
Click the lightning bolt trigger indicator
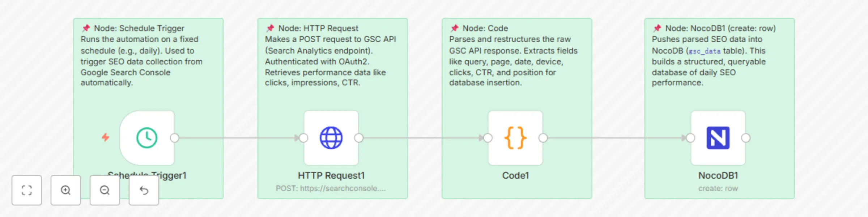tap(105, 137)
